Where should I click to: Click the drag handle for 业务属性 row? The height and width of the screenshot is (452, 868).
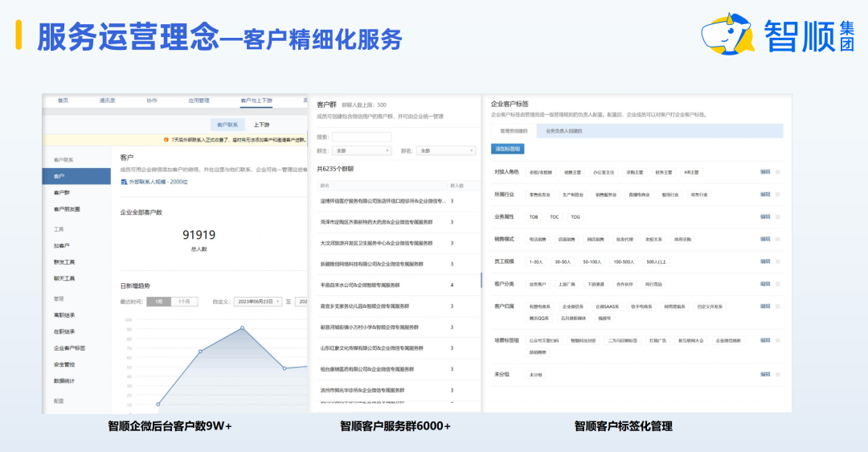[x=777, y=217]
